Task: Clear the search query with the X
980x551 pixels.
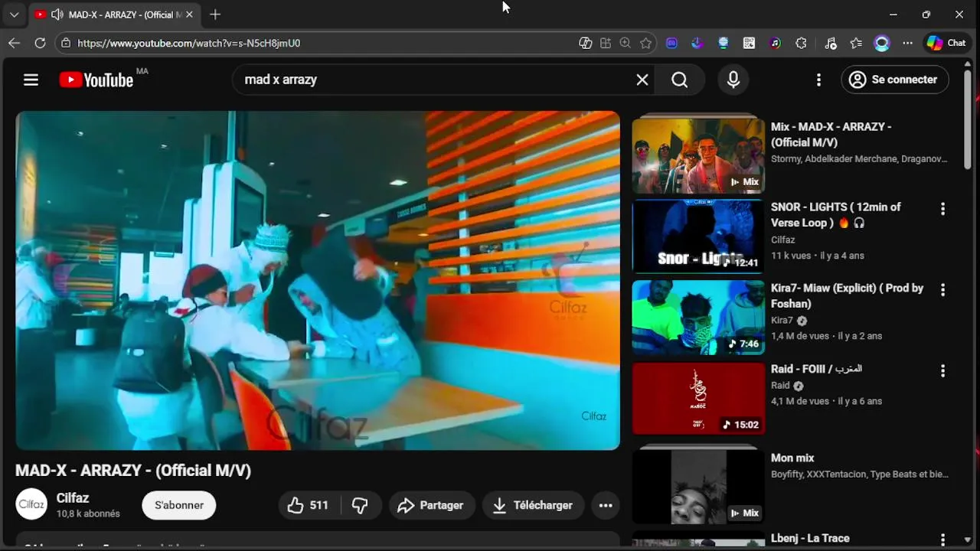Action: click(642, 80)
